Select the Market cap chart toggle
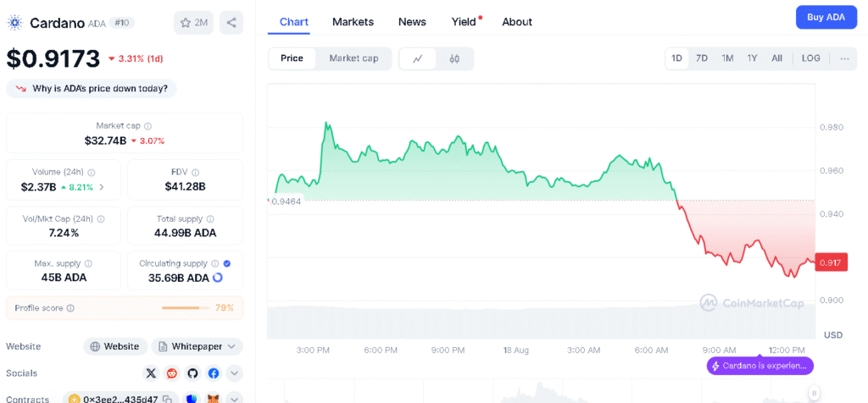 [353, 58]
